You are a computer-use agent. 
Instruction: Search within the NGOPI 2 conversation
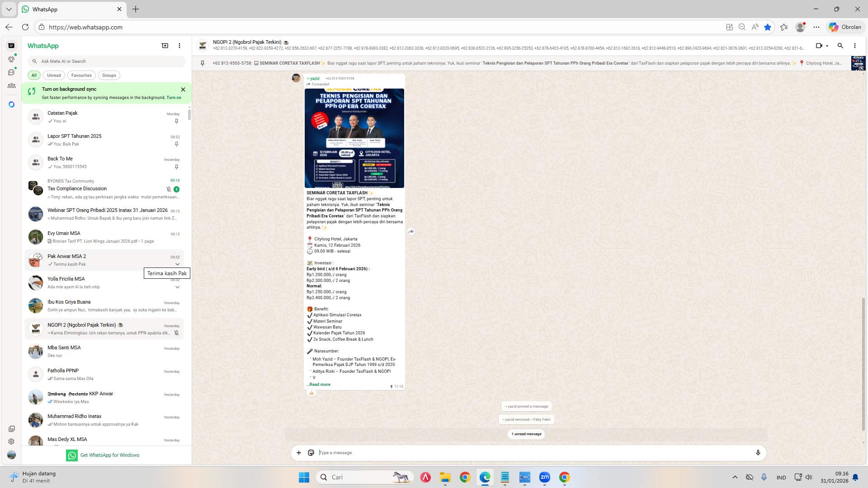(840, 46)
